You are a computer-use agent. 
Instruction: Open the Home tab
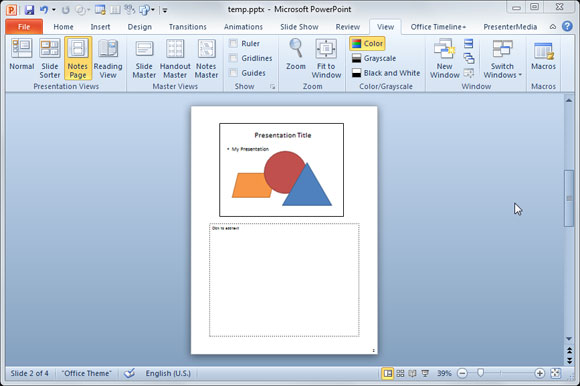pos(63,27)
